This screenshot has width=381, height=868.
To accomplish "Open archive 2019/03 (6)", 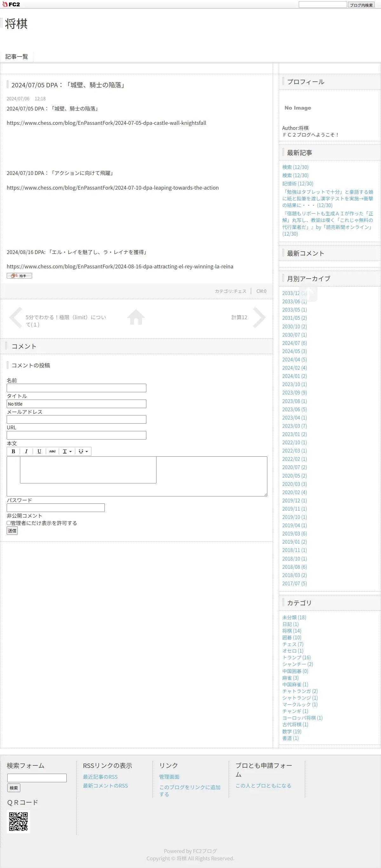I will (294, 533).
